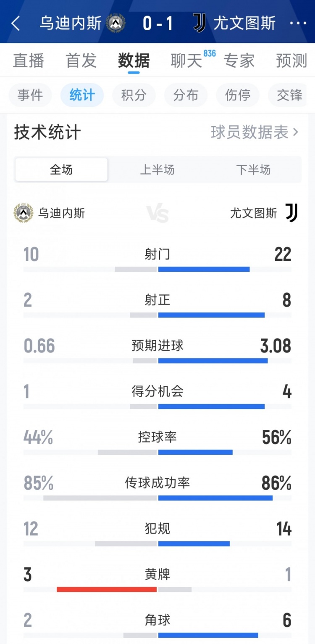Switch to the 聊天 chat tab

[186, 61]
